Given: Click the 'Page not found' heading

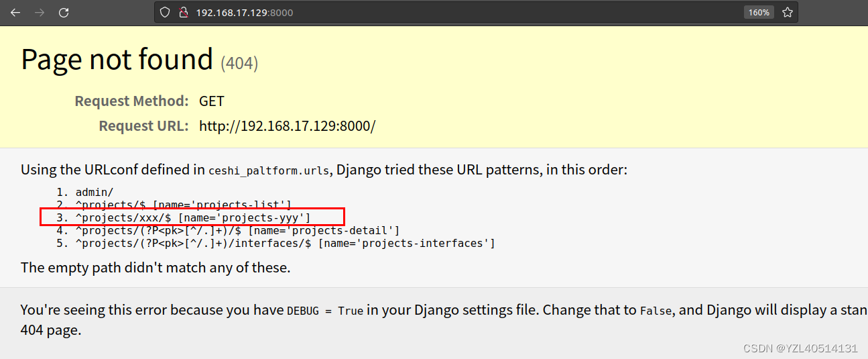Looking at the screenshot, I should coord(117,60).
